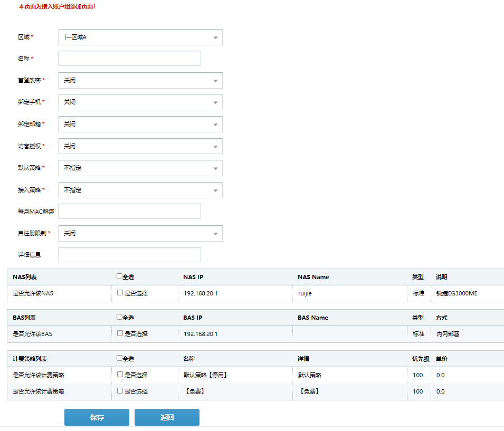
Task: Click the red page notice text
Action: point(57,6)
